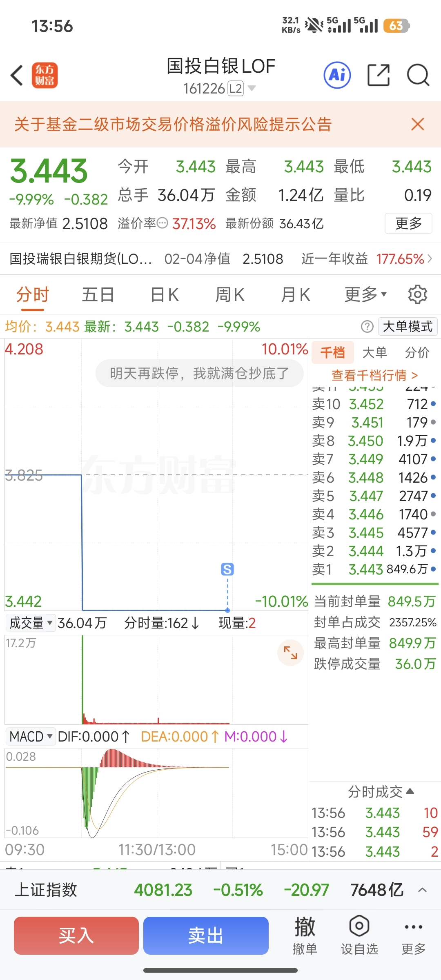The image size is (441, 980).
Task: Tap the share icon
Action: pos(379,76)
